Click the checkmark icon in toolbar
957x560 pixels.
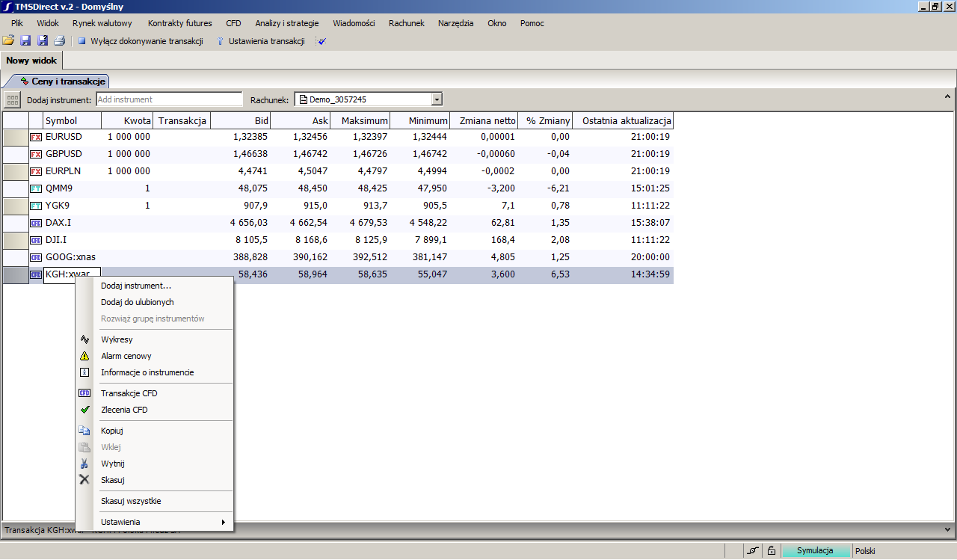pyautogui.click(x=322, y=42)
